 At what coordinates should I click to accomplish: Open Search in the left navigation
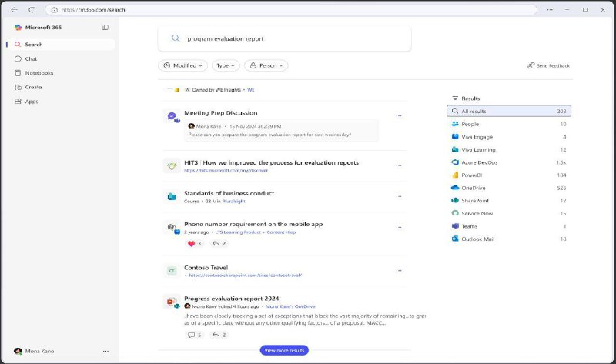tap(61, 45)
